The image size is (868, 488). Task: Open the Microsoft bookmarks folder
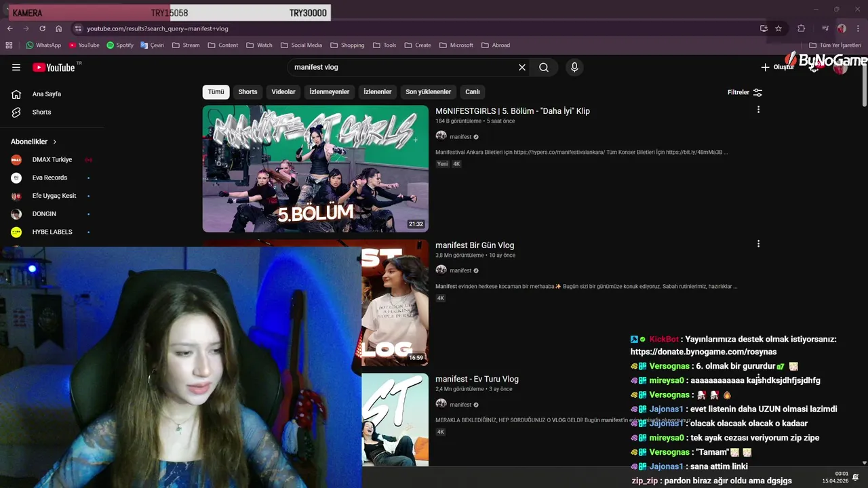[x=456, y=45]
